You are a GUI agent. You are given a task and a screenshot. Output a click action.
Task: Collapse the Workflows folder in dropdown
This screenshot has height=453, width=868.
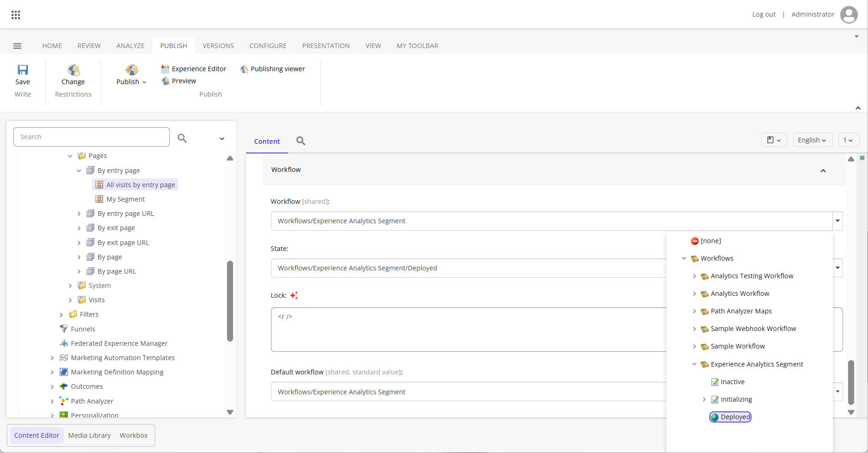click(684, 258)
